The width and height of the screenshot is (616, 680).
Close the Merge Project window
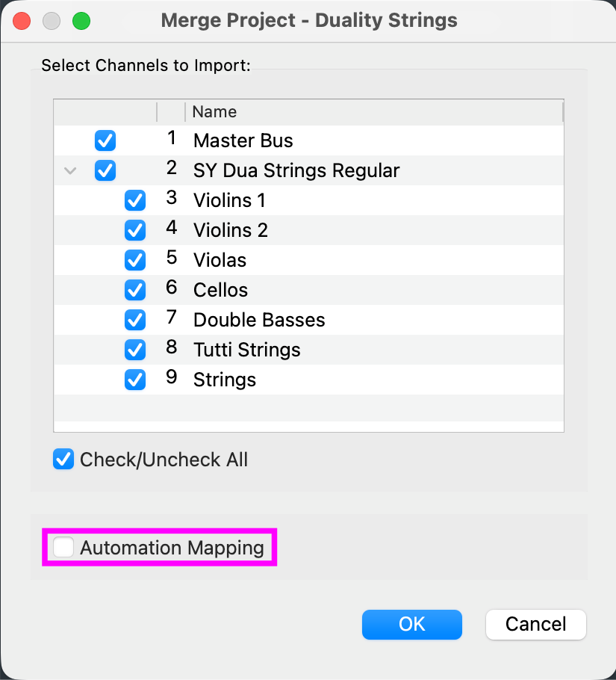pyautogui.click(x=22, y=21)
